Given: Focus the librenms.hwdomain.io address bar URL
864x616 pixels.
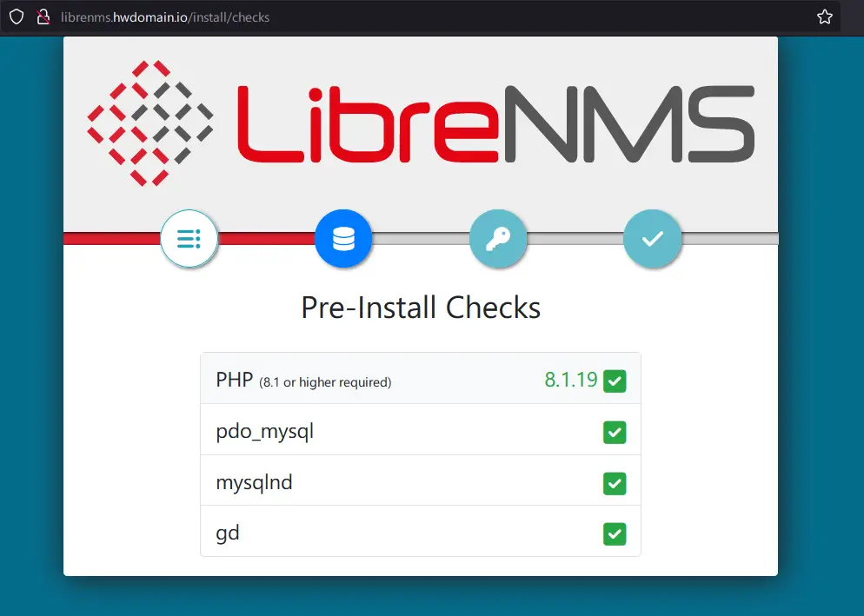Looking at the screenshot, I should pos(165,17).
